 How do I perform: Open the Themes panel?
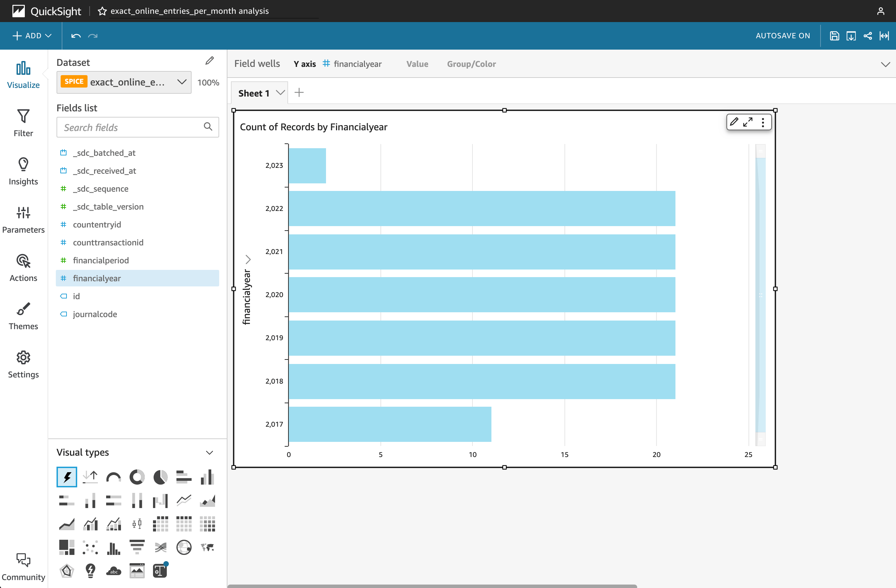pos(23,315)
